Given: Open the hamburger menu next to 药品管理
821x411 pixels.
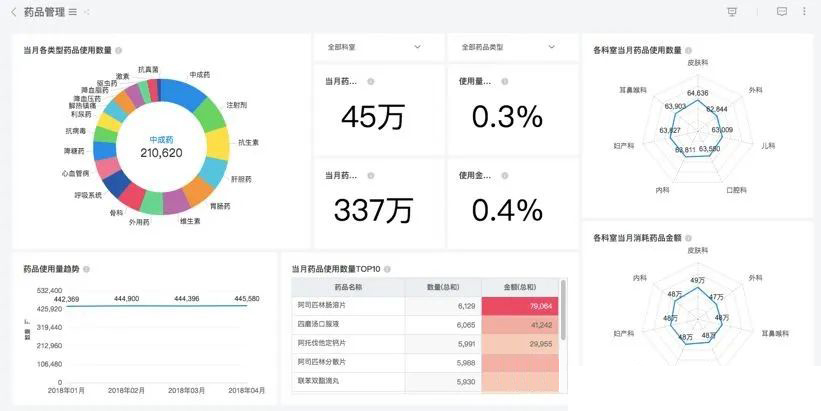Looking at the screenshot, I should [72, 12].
